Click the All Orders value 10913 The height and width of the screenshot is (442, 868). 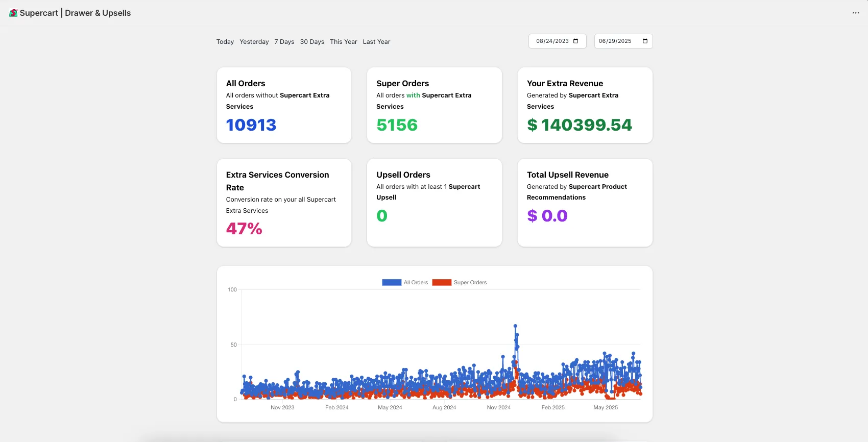[251, 125]
